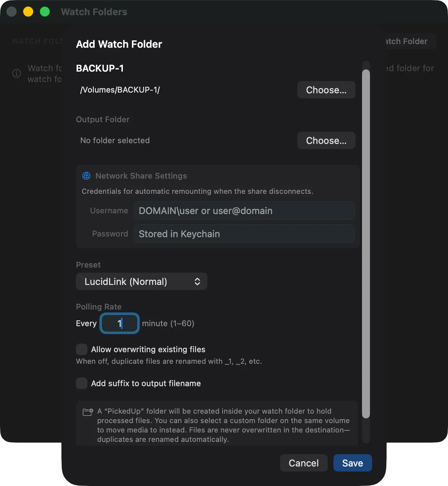Click the Password field stored in Keychain
The width and height of the screenshot is (448, 486).
(244, 234)
